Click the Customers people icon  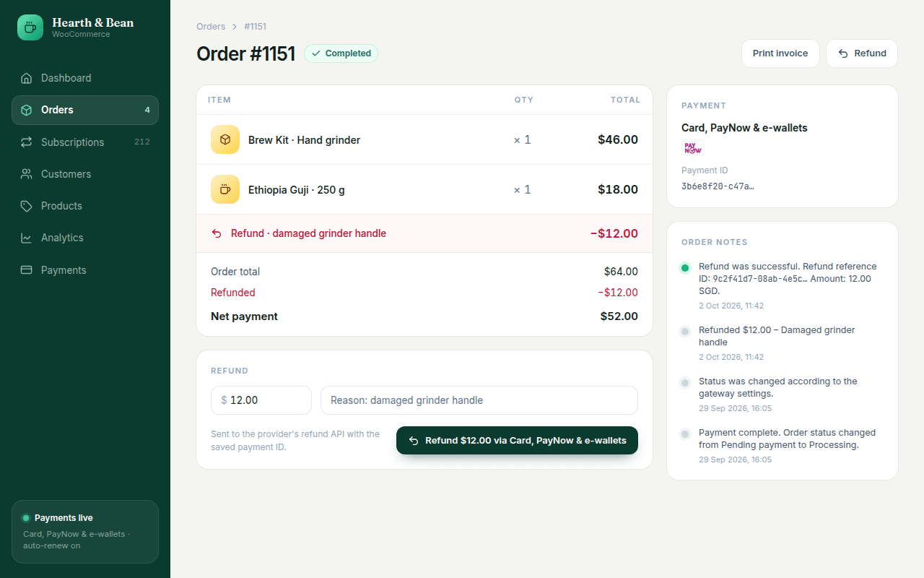[27, 174]
